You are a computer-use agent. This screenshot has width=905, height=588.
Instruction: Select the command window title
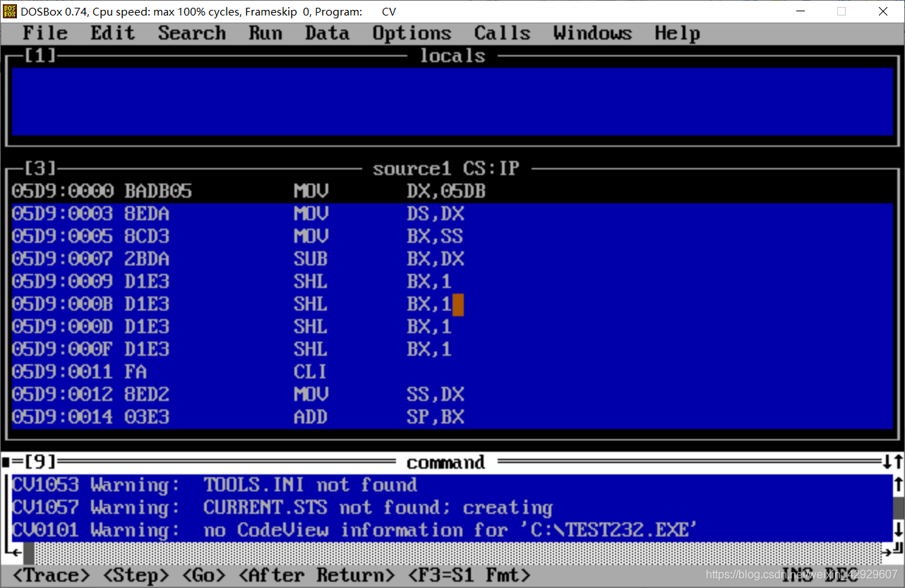[446, 462]
